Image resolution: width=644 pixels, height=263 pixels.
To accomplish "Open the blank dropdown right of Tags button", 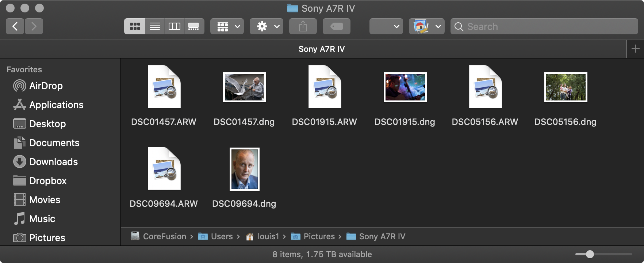I will [386, 26].
